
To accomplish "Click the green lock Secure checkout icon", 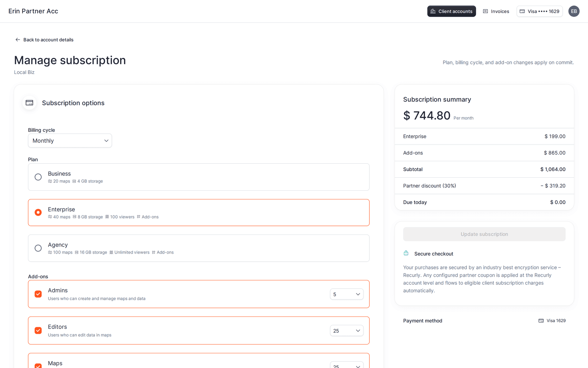I will pos(406,253).
